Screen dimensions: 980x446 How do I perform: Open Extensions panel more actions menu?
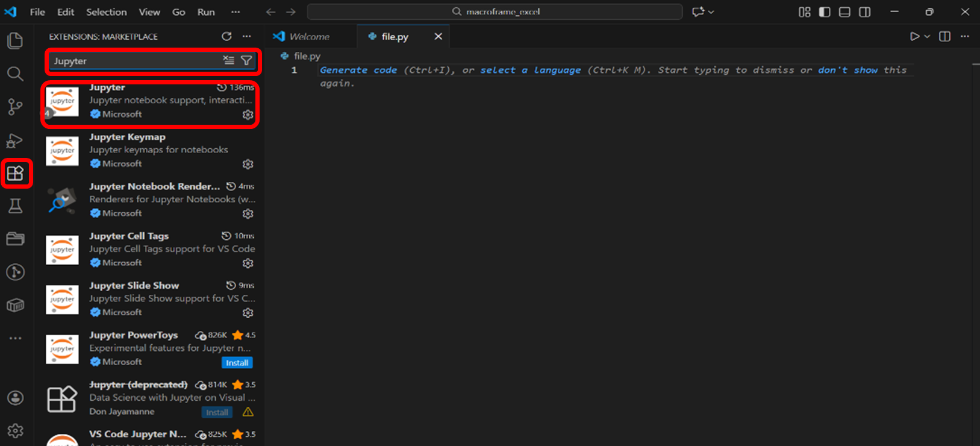[x=247, y=37]
